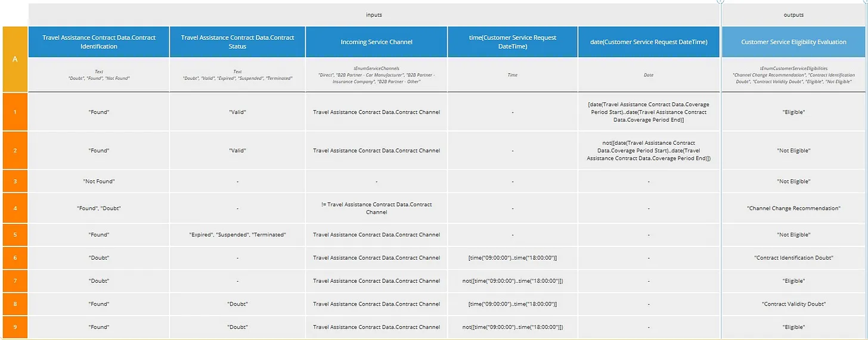Click the "Channel Change Recommendation" output cell
This screenshot has width=868, height=340.
point(793,208)
